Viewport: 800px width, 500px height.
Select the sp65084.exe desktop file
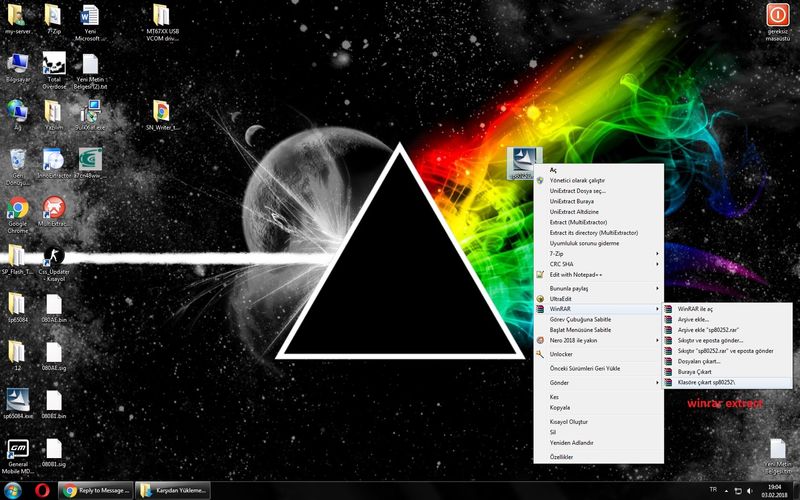tap(17, 399)
